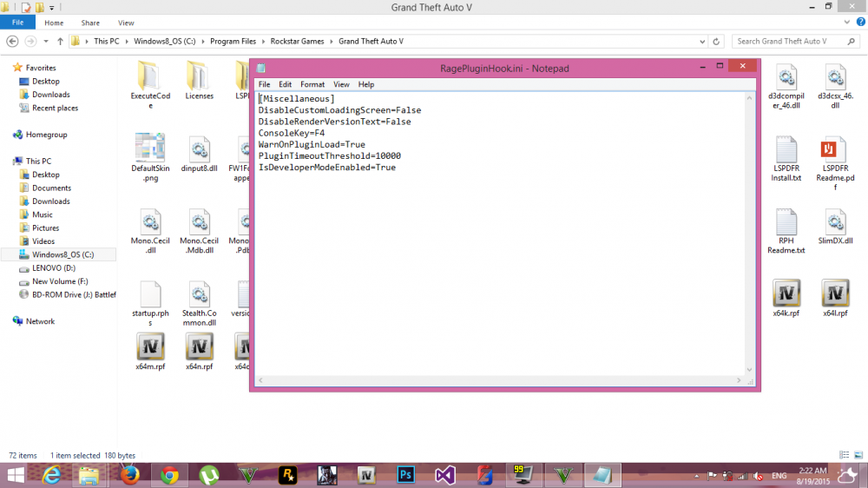Click the Windows Start button

(16, 475)
